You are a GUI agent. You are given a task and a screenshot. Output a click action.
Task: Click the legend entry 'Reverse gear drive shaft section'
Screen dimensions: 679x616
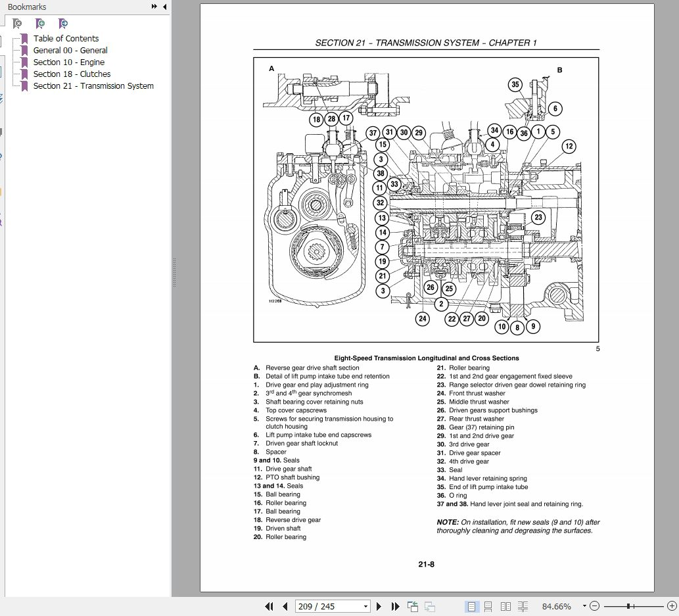pos(312,367)
